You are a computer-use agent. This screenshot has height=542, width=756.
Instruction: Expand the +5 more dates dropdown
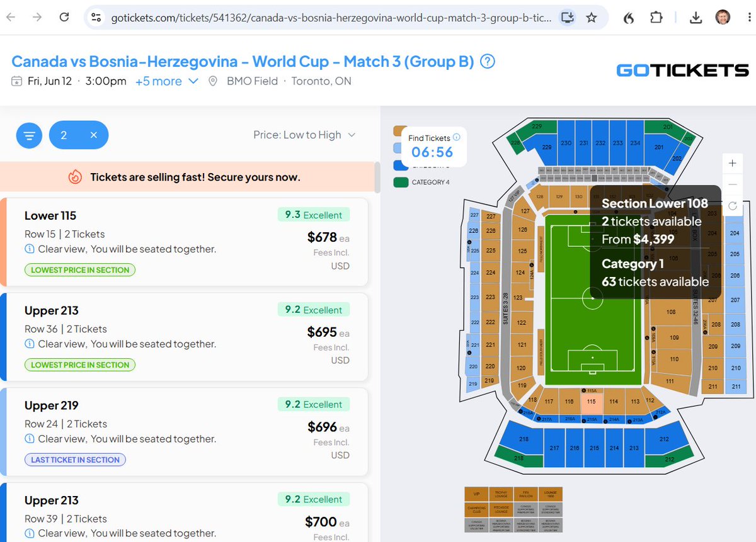[167, 81]
